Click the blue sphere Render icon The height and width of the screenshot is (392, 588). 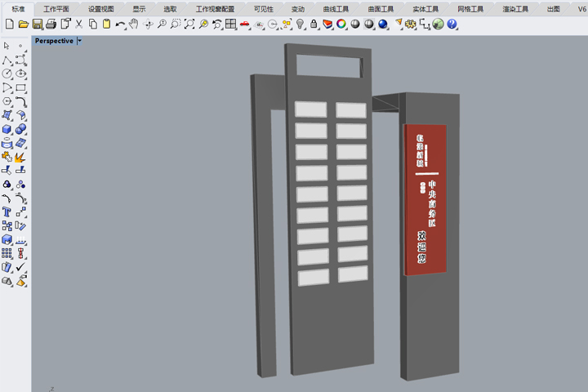click(x=383, y=24)
